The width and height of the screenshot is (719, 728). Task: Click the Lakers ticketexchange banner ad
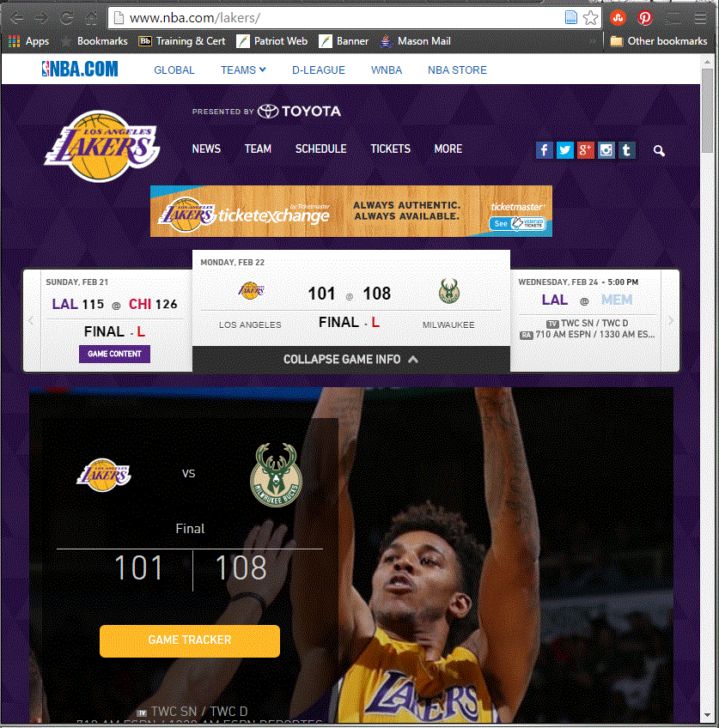click(351, 211)
